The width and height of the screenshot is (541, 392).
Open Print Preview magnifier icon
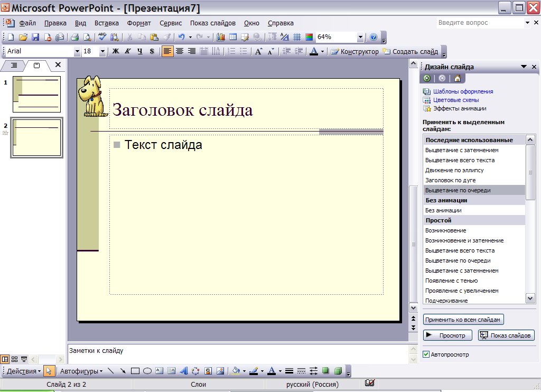[x=87, y=37]
